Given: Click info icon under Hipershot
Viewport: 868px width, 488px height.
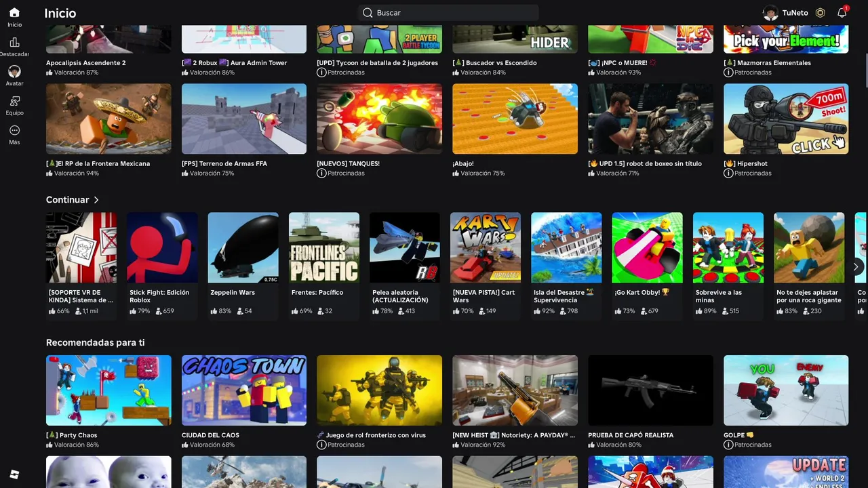Looking at the screenshot, I should coord(728,174).
